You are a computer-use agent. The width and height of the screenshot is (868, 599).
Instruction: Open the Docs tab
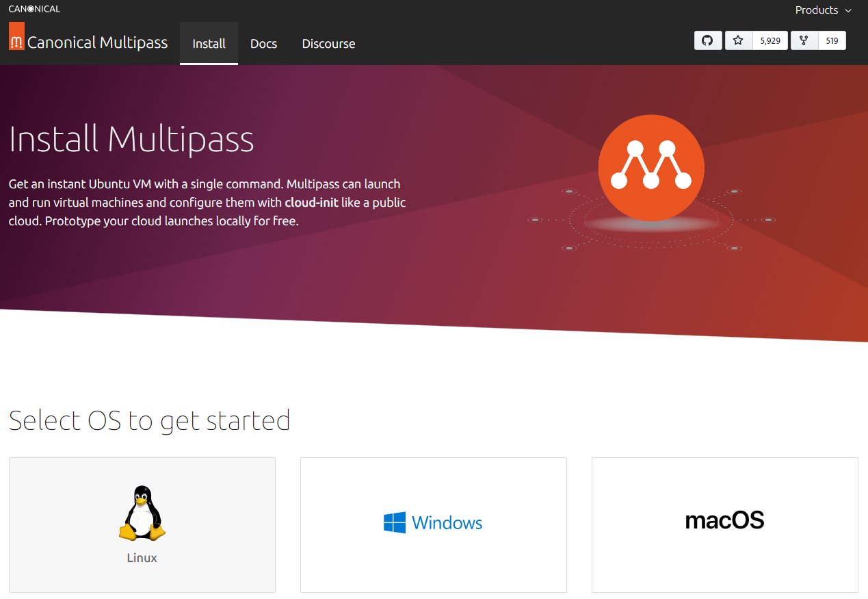pyautogui.click(x=263, y=44)
